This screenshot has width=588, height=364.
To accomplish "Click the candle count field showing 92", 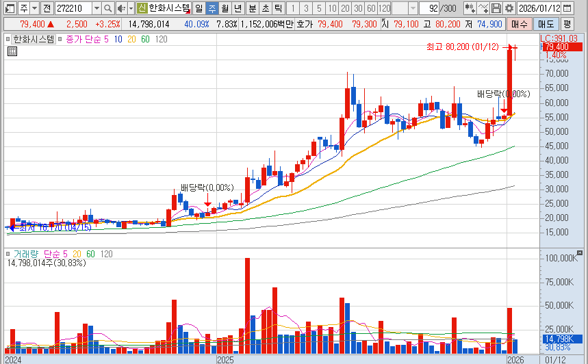I will coord(429,8).
